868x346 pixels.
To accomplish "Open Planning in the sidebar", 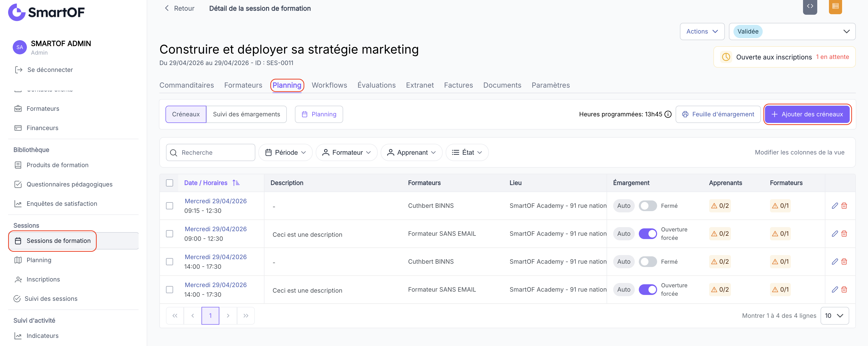I will click(x=39, y=260).
